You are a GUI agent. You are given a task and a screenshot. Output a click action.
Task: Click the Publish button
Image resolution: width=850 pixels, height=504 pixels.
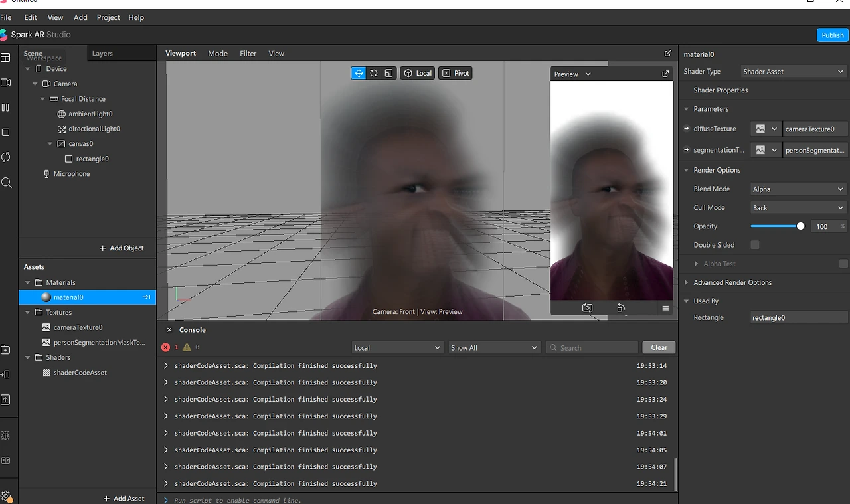click(x=833, y=35)
